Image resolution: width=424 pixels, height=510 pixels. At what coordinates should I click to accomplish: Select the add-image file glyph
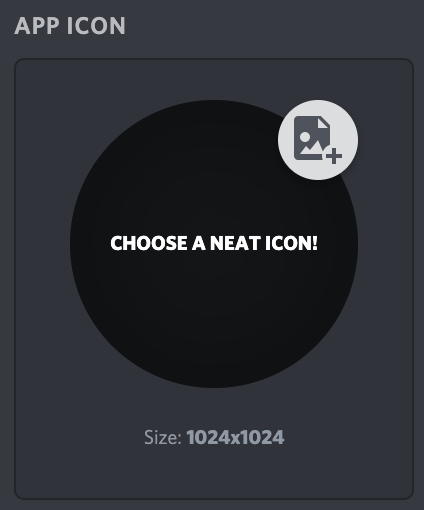pyautogui.click(x=318, y=140)
